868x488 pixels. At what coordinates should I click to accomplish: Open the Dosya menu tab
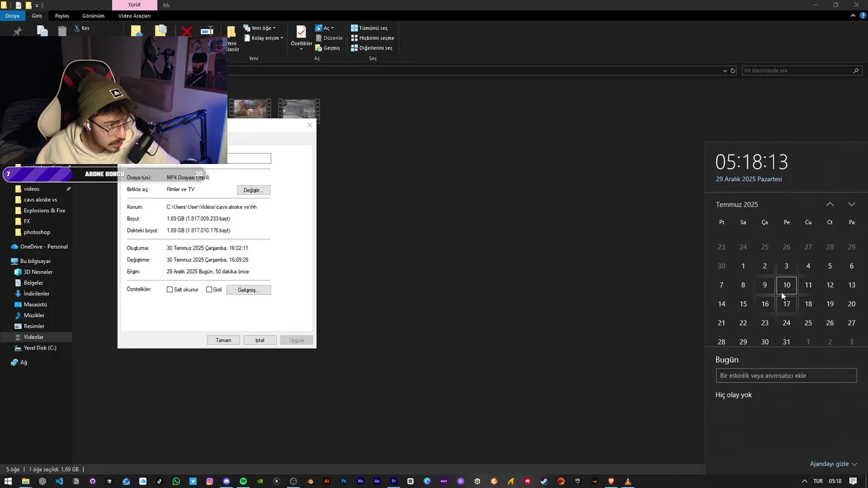pyautogui.click(x=12, y=16)
